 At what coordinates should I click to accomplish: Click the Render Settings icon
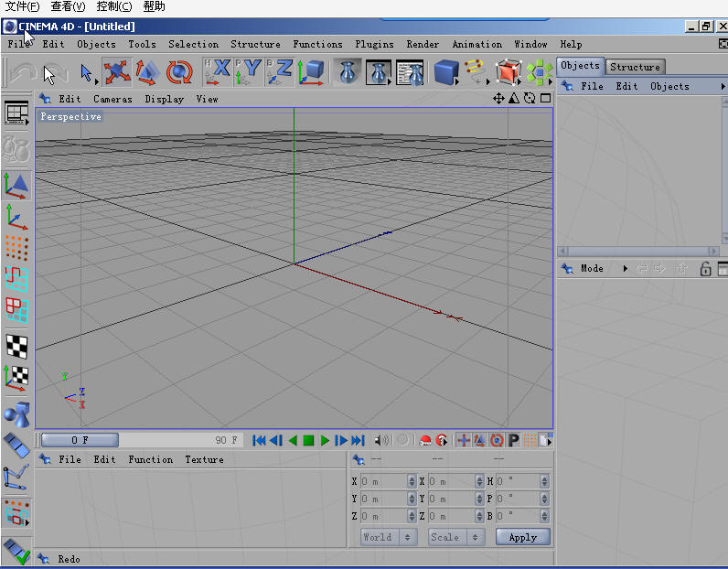(410, 71)
